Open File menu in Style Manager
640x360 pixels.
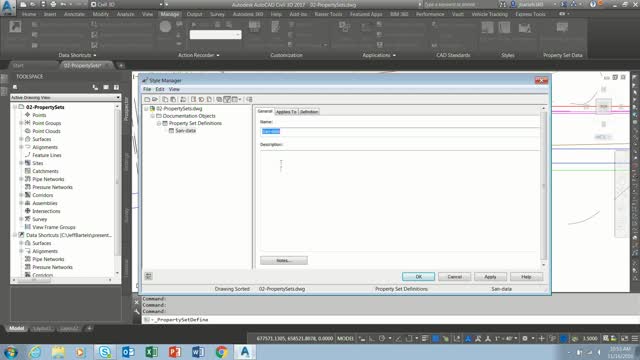tap(147, 89)
